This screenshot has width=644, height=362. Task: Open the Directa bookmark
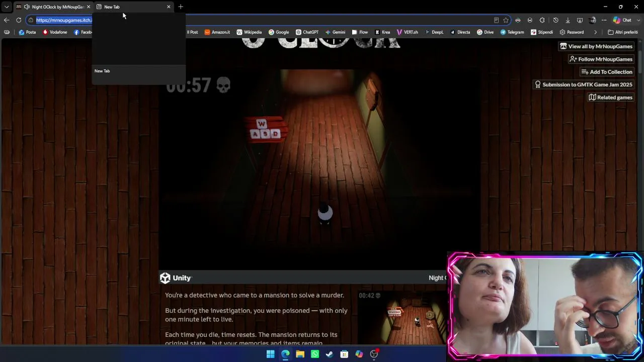460,32
